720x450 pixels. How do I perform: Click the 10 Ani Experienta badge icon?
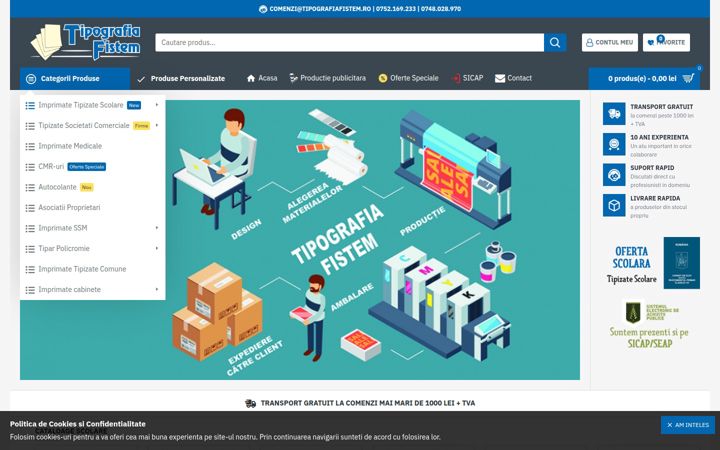[614, 144]
